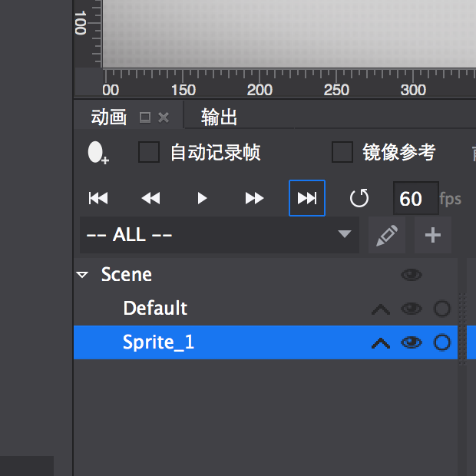Click the add keyframe icon
The width and height of the screenshot is (476, 476).
[x=98, y=153]
